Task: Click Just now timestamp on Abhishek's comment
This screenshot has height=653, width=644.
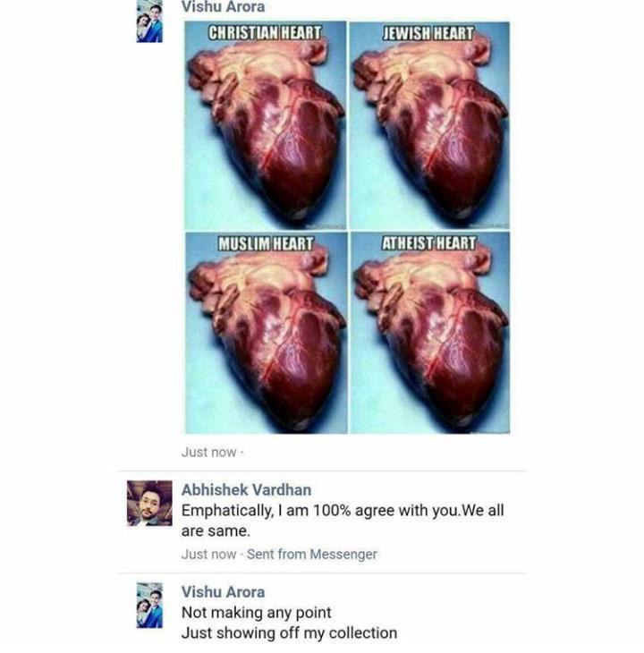Action: click(208, 555)
